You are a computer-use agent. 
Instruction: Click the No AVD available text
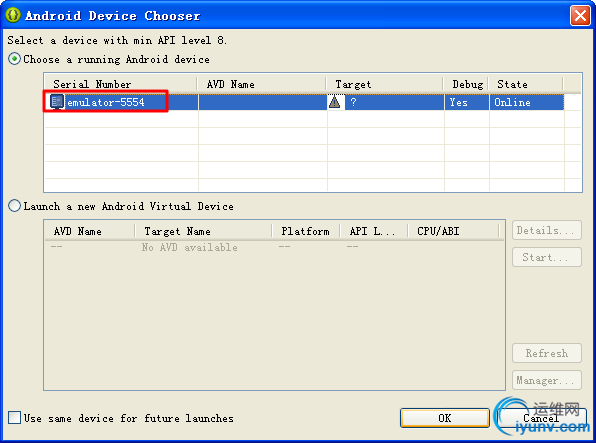189,247
